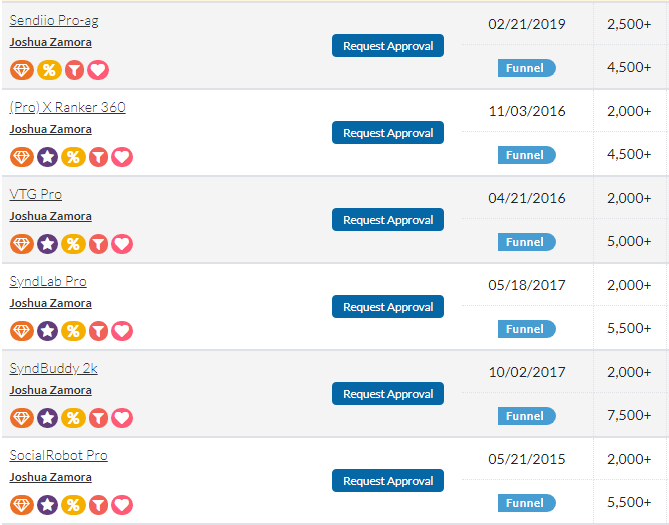Click the heart icon under SocialRobot Pro
Image resolution: width=669 pixels, height=525 pixels.
[x=122, y=505]
